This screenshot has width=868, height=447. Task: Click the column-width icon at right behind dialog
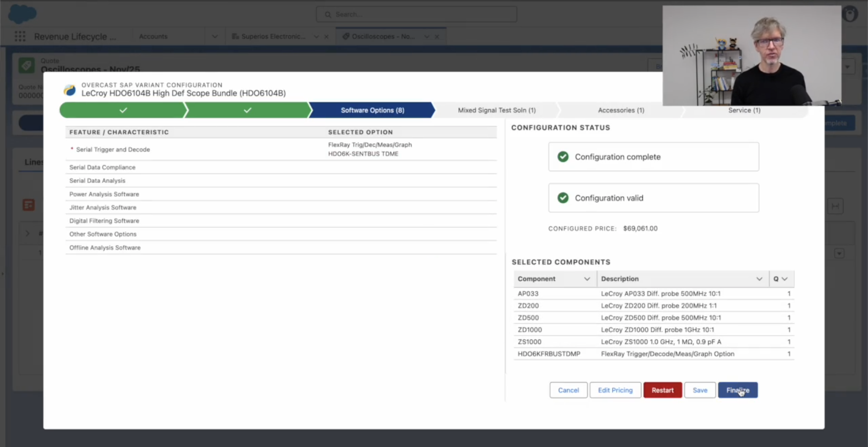coord(835,206)
